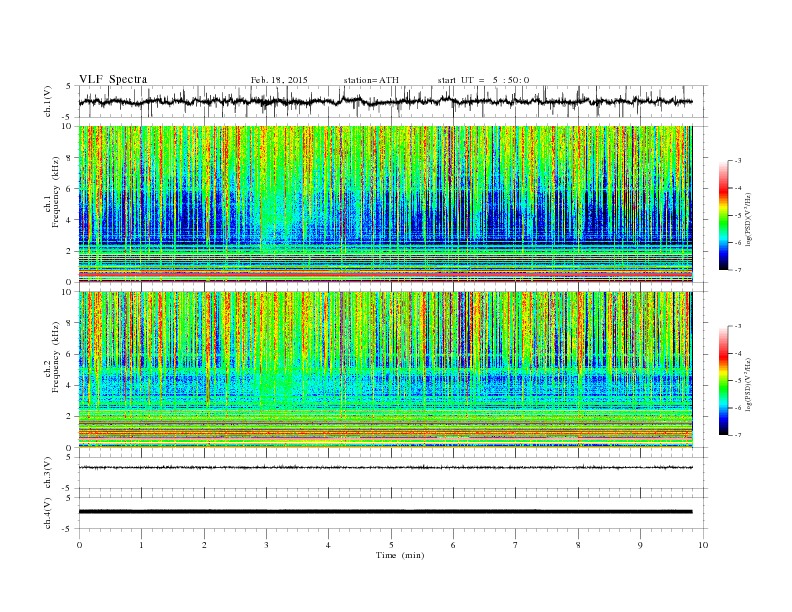The width and height of the screenshot is (792, 612).
Task: Click time axis tick label "9"
Action: [640, 545]
